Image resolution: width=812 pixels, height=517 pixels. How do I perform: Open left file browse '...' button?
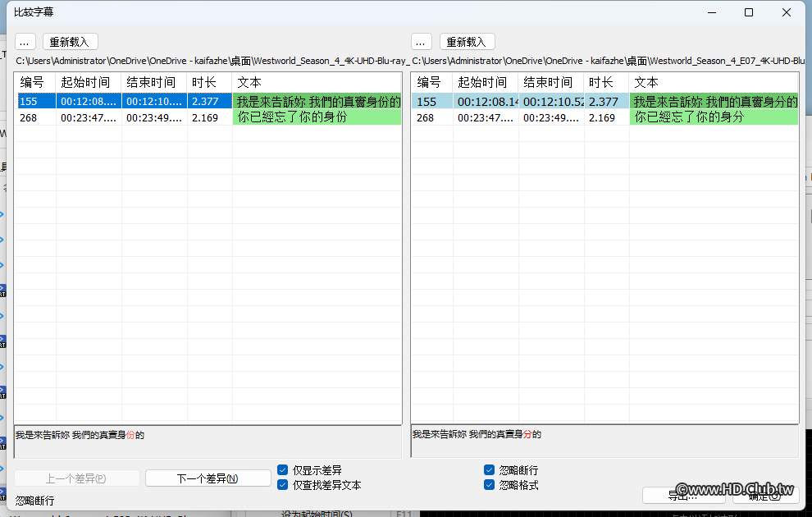(x=25, y=42)
